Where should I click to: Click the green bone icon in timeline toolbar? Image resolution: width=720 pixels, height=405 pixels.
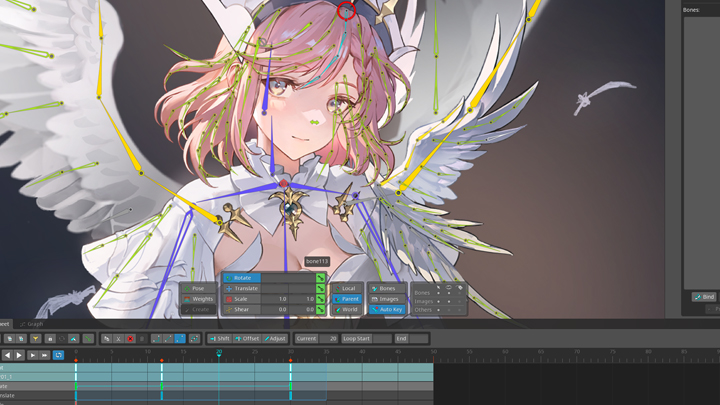coord(88,339)
